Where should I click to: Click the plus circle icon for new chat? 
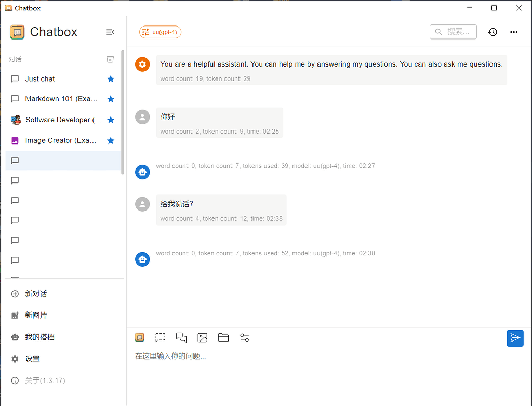coord(15,294)
